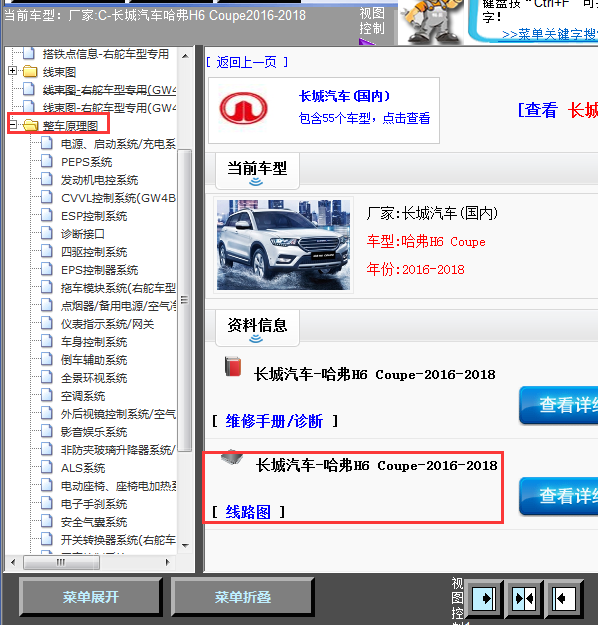Open 仪表指示系统/网关 diagram
This screenshot has width=598, height=625.
click(107, 324)
